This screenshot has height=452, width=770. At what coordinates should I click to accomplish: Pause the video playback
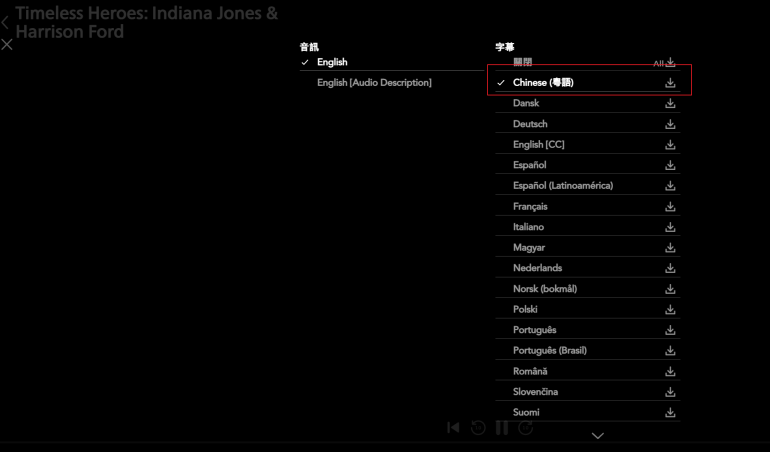click(x=502, y=428)
